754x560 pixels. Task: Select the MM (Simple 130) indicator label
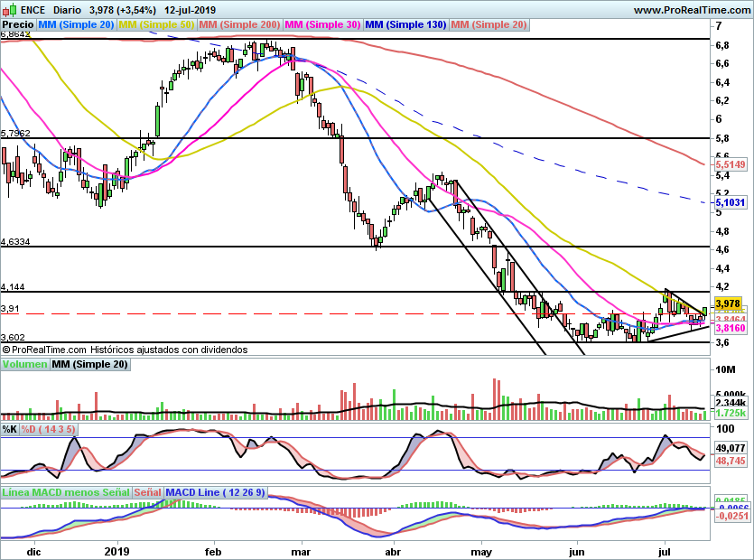click(x=405, y=25)
